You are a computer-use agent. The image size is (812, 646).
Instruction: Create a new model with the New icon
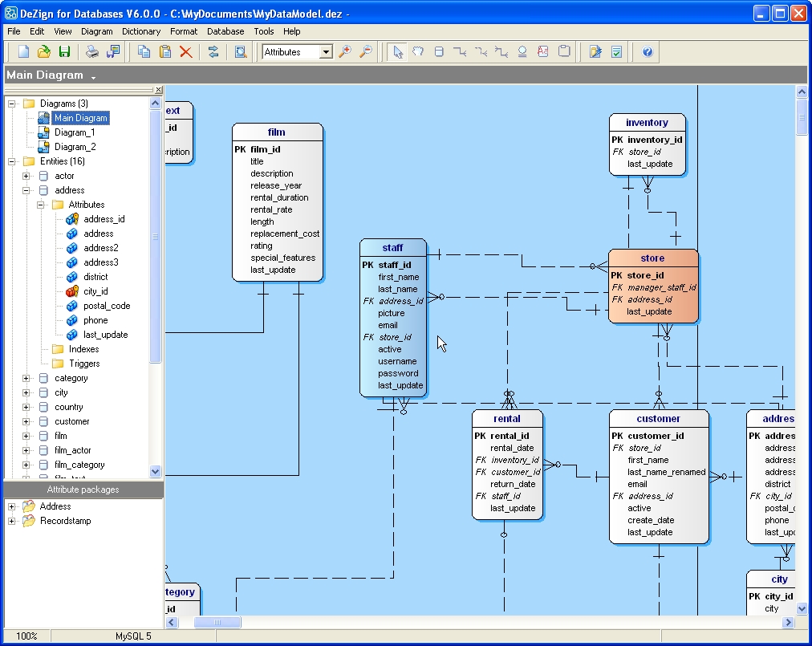[x=23, y=52]
